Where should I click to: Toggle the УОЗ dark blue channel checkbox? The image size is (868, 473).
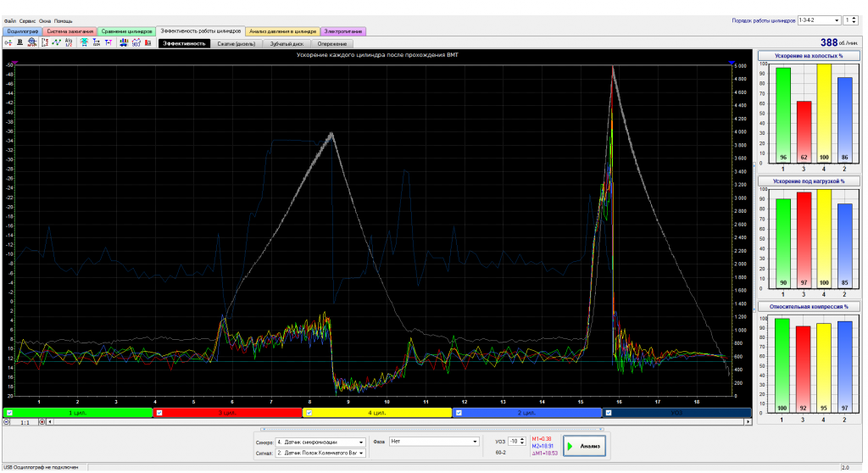tap(609, 413)
